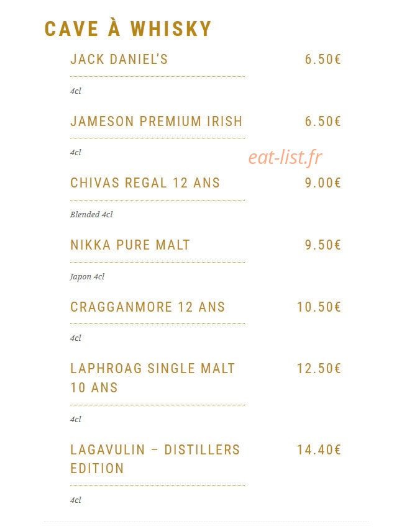
Task: Click the Cave à Whisky heading
Action: tap(128, 29)
